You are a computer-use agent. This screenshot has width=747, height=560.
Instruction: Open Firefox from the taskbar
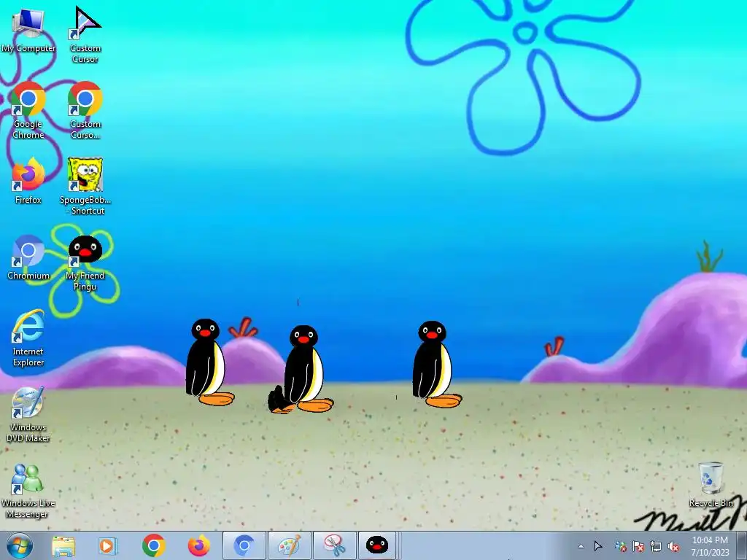[198, 545]
